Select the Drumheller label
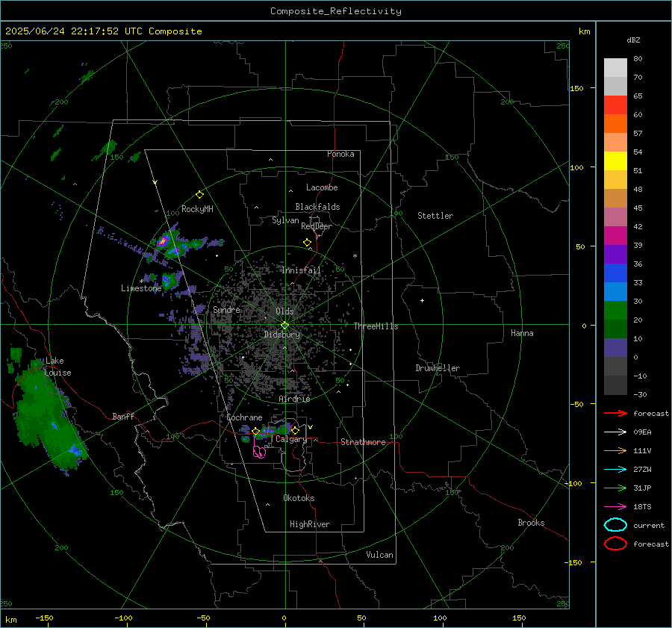 pos(438,368)
